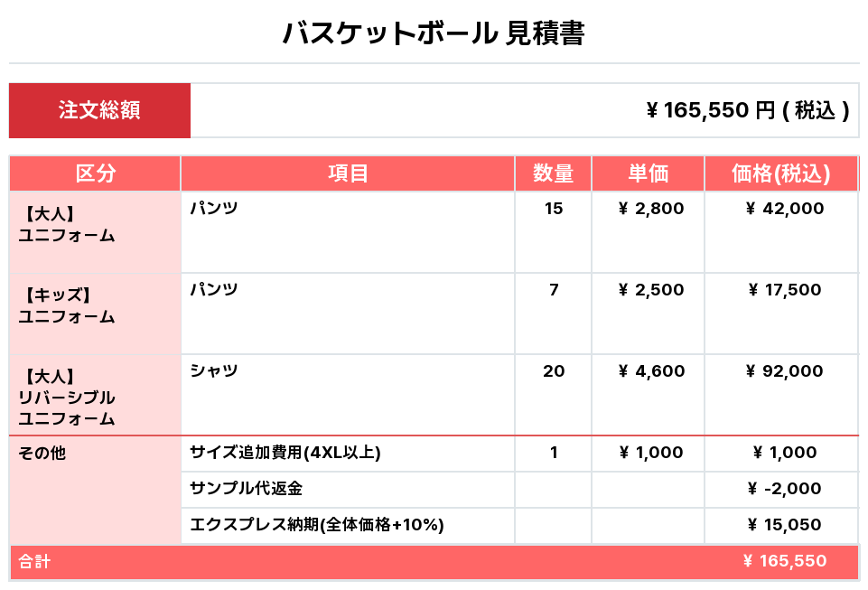The height and width of the screenshot is (590, 868).
Task: Select the ¥ -2,000 refund amount
Action: click(784, 489)
